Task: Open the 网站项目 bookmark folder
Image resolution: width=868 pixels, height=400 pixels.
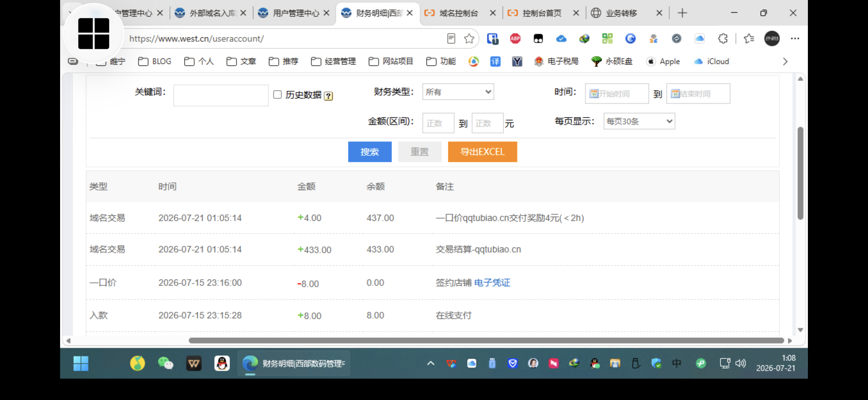Action: [x=391, y=61]
